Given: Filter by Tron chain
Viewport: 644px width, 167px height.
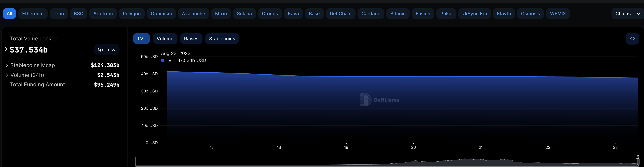Looking at the screenshot, I should pyautogui.click(x=59, y=13).
